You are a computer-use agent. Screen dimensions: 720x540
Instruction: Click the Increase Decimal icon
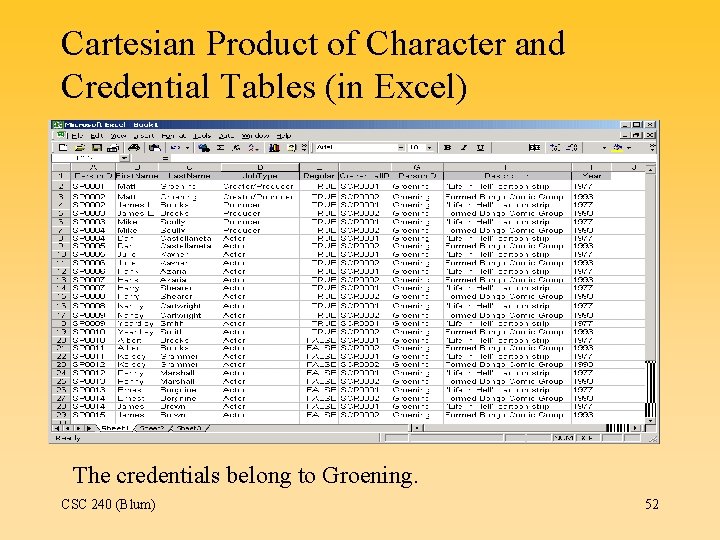[555, 148]
